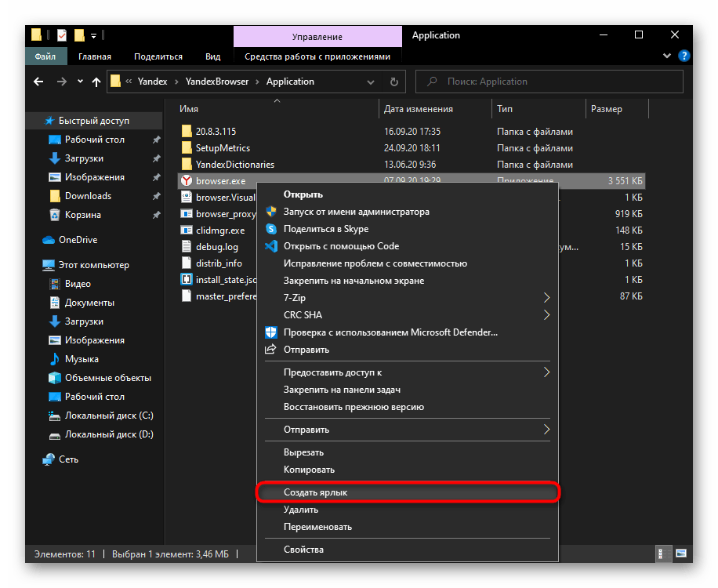Go forward with the right arrow

(61, 82)
